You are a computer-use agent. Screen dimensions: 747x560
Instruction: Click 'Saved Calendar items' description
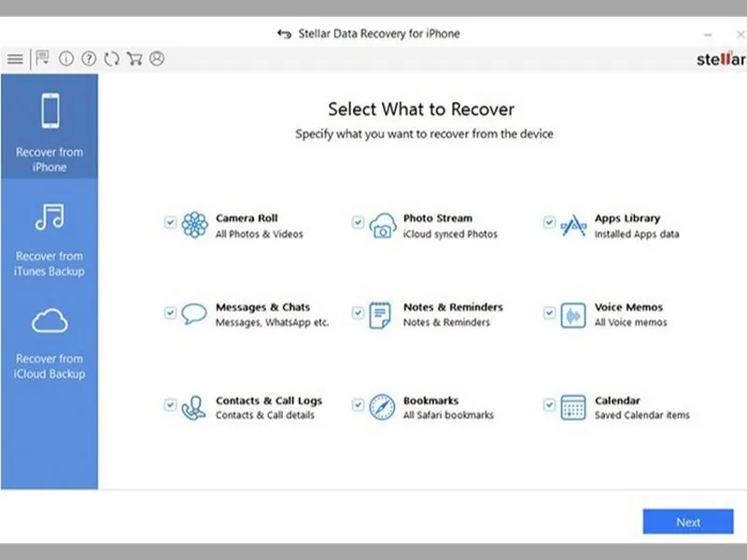[x=642, y=415]
